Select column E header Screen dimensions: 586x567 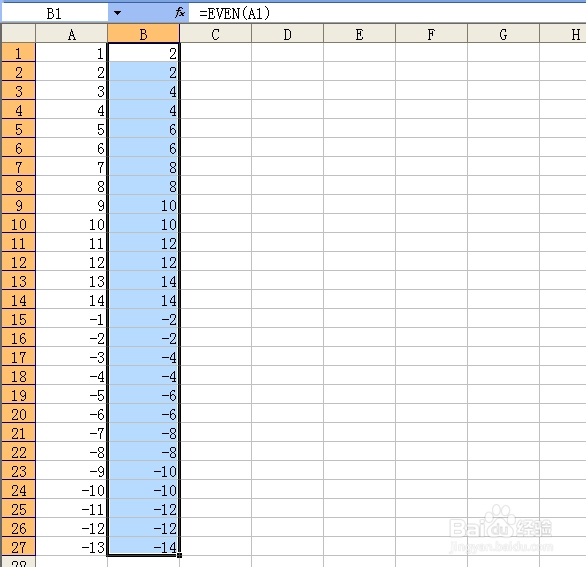tap(360, 34)
